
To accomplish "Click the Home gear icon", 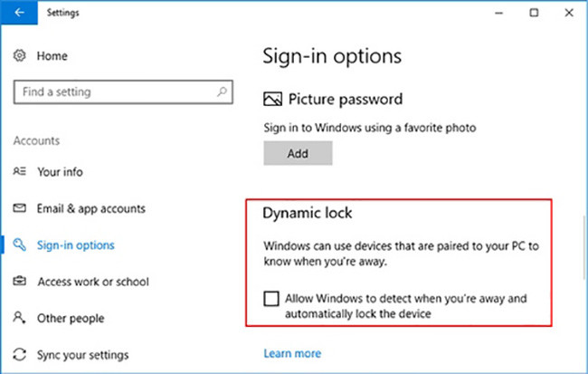I will click(20, 56).
